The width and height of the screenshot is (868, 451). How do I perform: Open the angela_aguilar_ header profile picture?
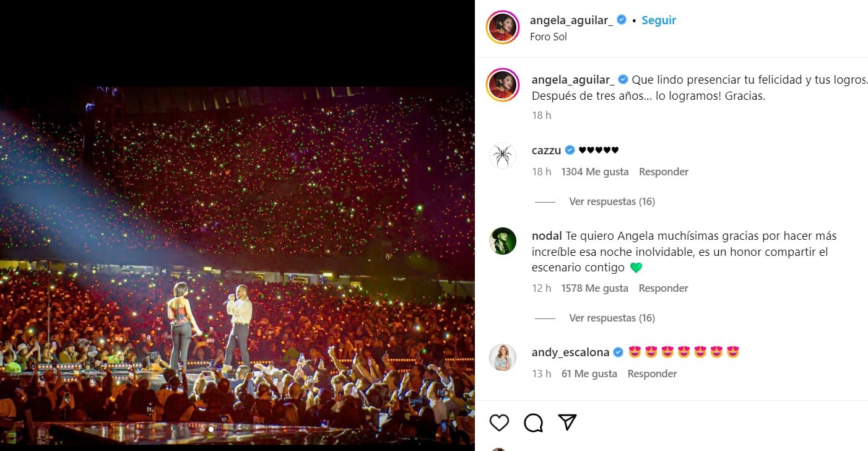502,28
